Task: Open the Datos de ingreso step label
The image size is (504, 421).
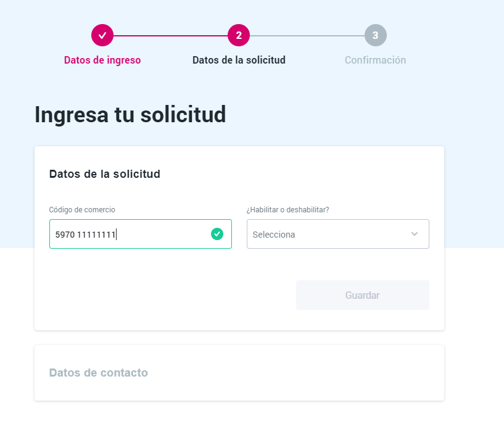Action: tap(102, 60)
